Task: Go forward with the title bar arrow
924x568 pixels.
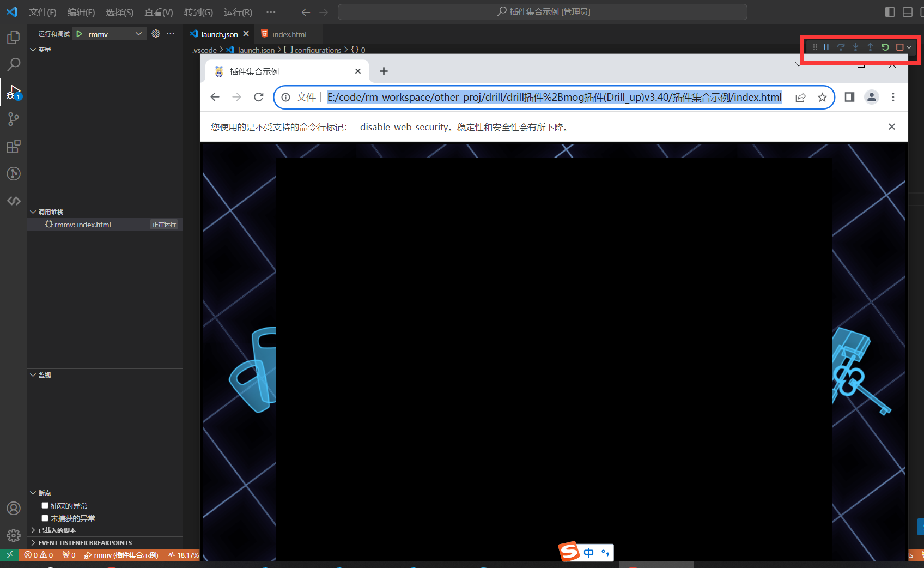Action: (x=324, y=12)
